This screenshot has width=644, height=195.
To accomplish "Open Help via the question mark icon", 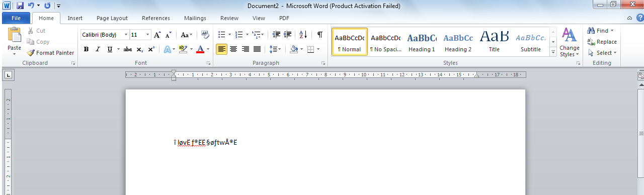I will click(640, 18).
